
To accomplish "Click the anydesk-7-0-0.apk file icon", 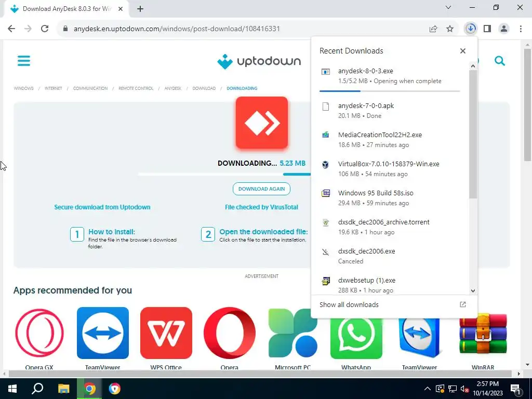I will [x=325, y=107].
